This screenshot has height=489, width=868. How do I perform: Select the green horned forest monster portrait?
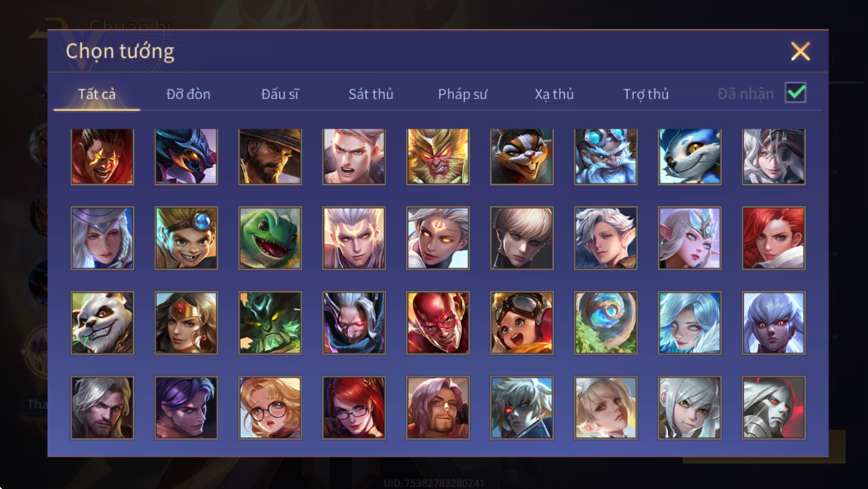pyautogui.click(x=270, y=323)
